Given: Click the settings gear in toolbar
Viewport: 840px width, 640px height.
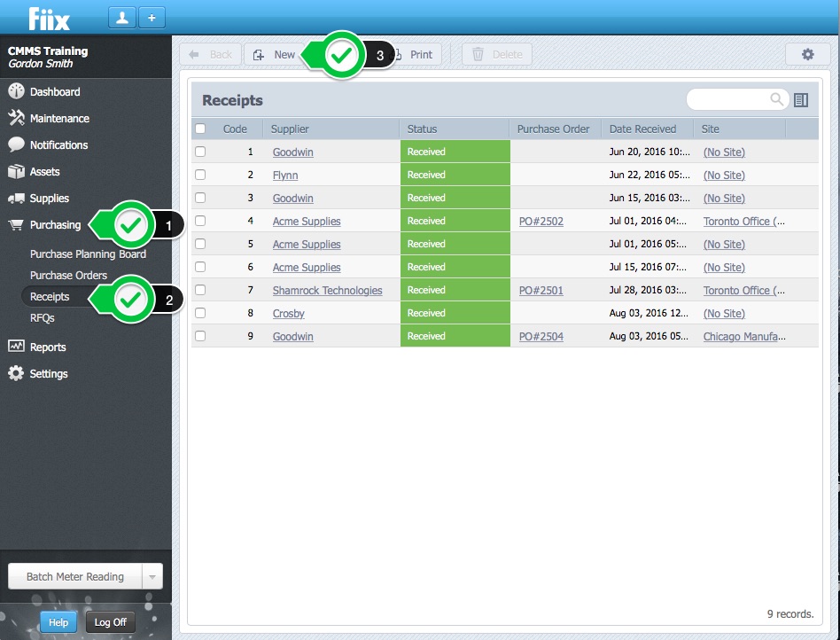Looking at the screenshot, I should 807,54.
